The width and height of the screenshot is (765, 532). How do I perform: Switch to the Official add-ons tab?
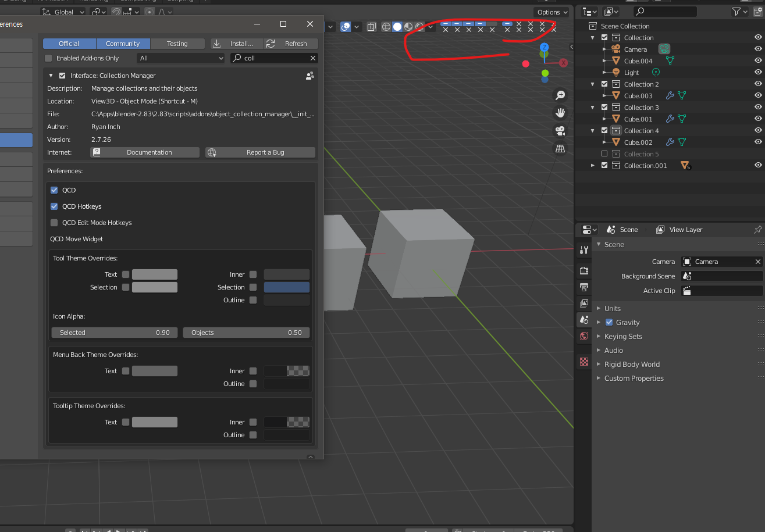click(x=69, y=44)
